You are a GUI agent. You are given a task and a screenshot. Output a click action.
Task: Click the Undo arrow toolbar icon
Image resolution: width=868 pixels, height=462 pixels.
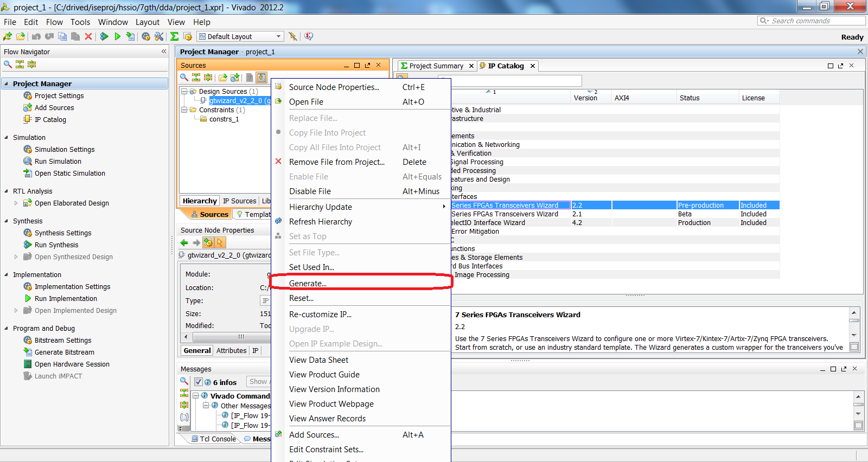[36, 36]
